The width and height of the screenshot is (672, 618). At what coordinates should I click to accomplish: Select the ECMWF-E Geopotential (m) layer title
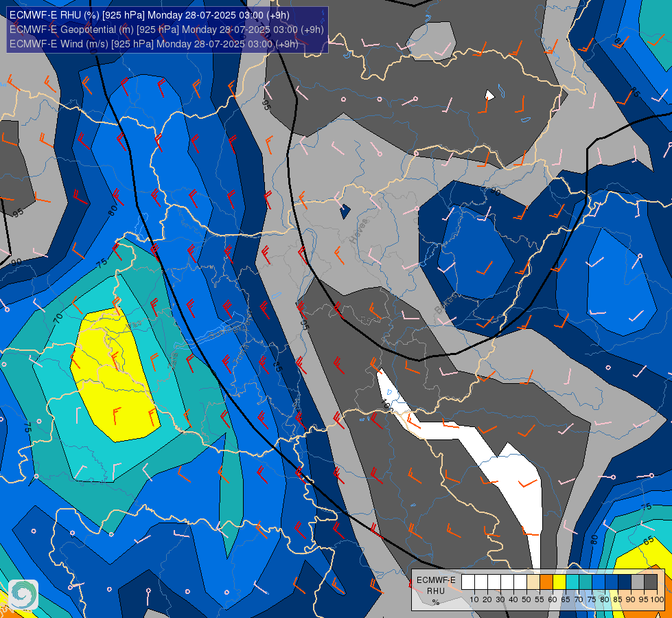167,30
